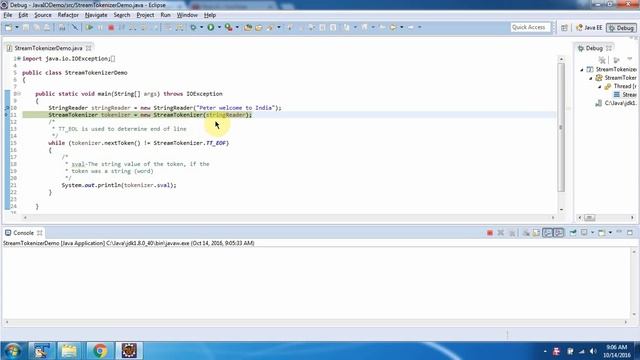Switch to the Debug perspective button
This screenshot has height=360, width=640.
point(621,28)
